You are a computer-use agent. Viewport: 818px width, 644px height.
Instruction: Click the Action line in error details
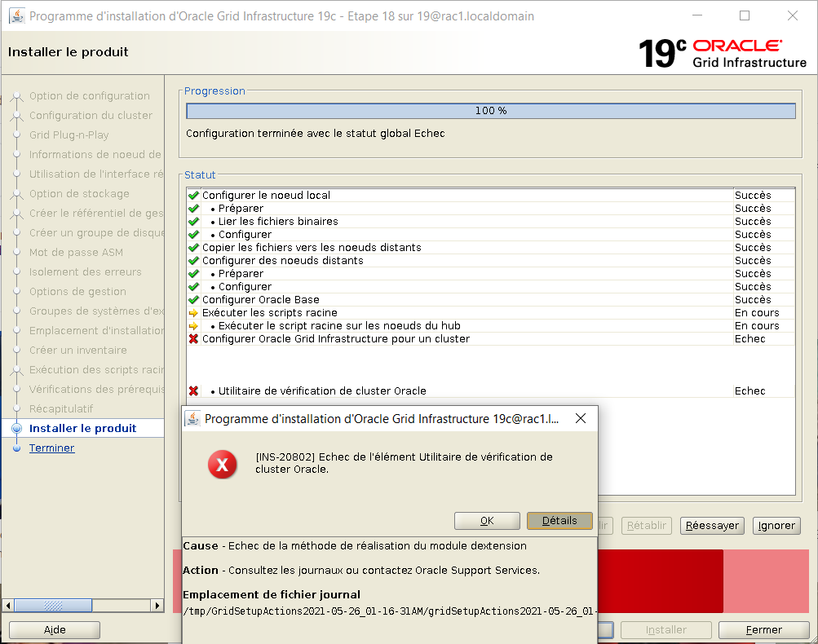click(x=361, y=571)
